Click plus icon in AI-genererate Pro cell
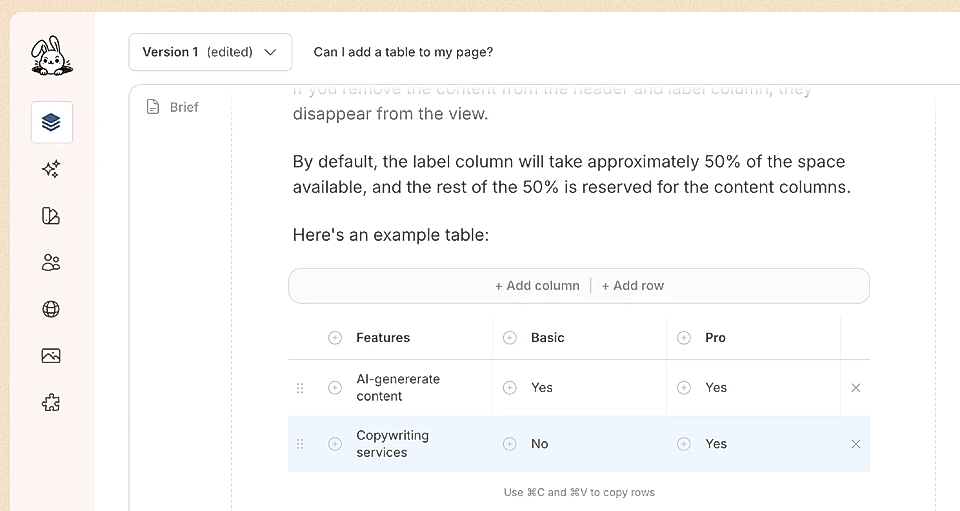The image size is (960, 511). click(684, 387)
